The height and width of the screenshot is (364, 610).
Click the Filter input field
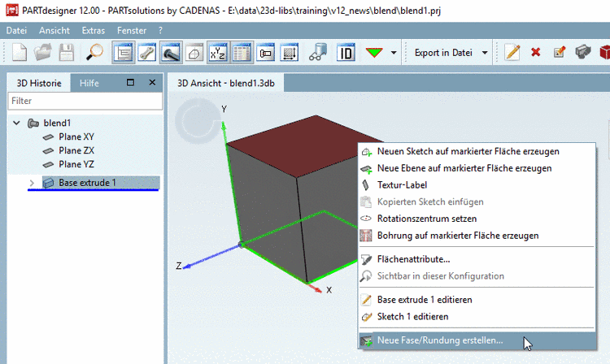click(x=85, y=102)
